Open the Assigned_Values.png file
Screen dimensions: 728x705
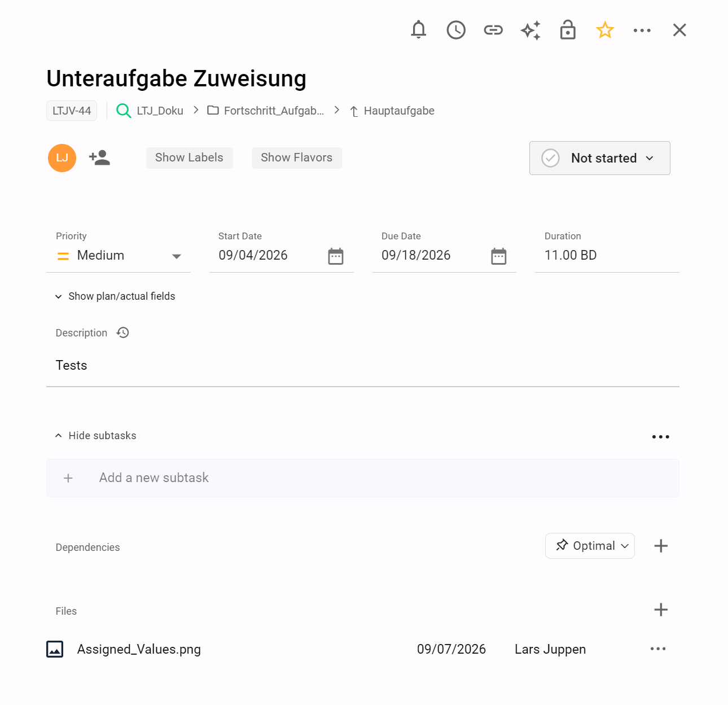tap(139, 650)
